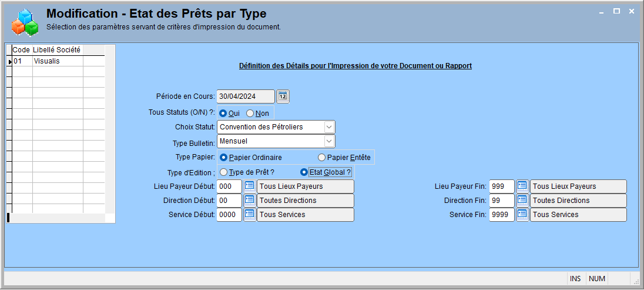Click the Service Fin code field
The width and height of the screenshot is (644, 290).
[502, 214]
